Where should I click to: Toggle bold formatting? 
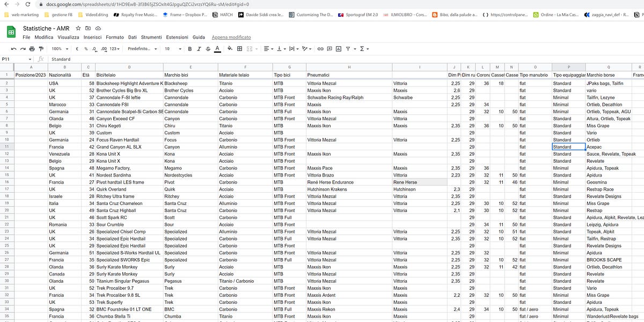[190, 49]
